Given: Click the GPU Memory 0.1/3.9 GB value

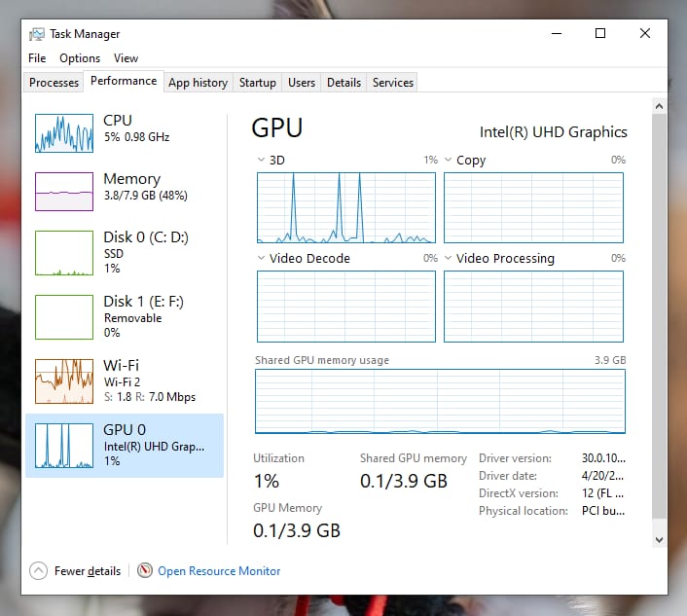Looking at the screenshot, I should pos(297,530).
